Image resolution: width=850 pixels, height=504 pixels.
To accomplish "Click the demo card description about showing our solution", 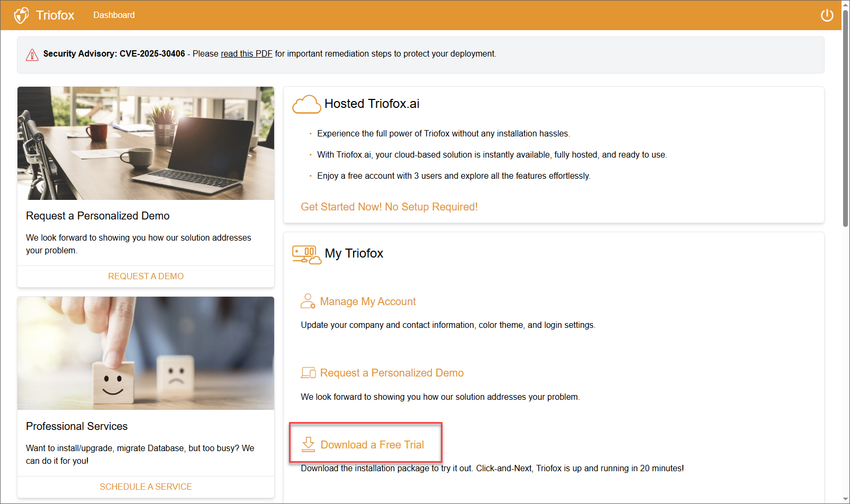I will tap(139, 244).
